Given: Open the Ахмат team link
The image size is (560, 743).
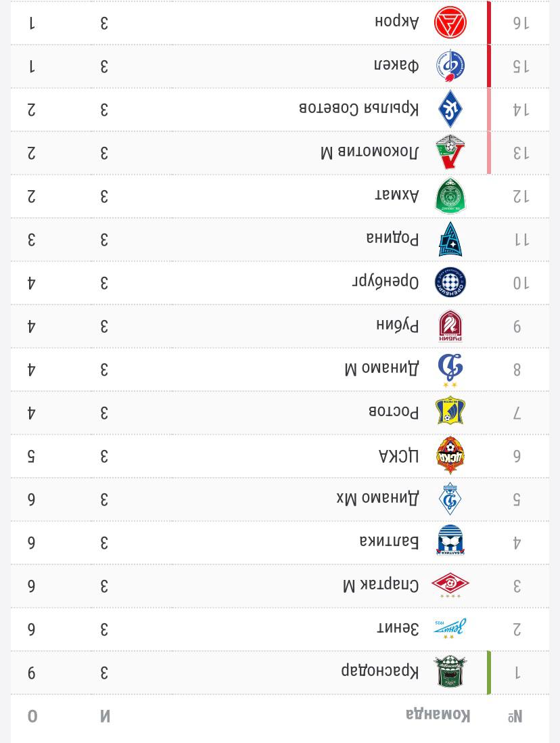Looking at the screenshot, I should coord(396,196).
